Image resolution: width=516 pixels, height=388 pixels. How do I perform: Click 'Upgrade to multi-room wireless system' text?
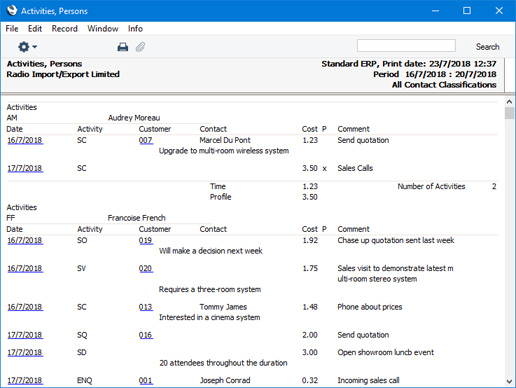[x=224, y=151]
